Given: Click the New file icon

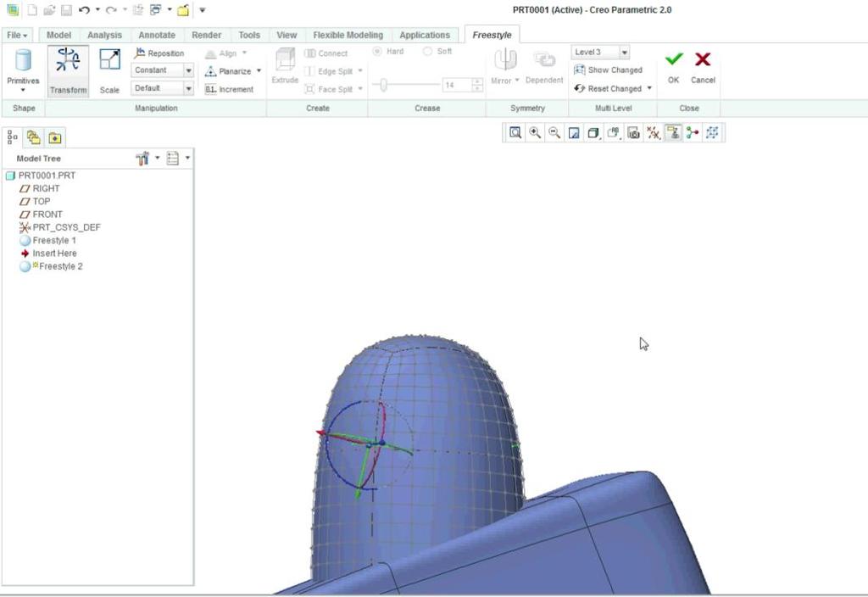Looking at the screenshot, I should (33, 10).
